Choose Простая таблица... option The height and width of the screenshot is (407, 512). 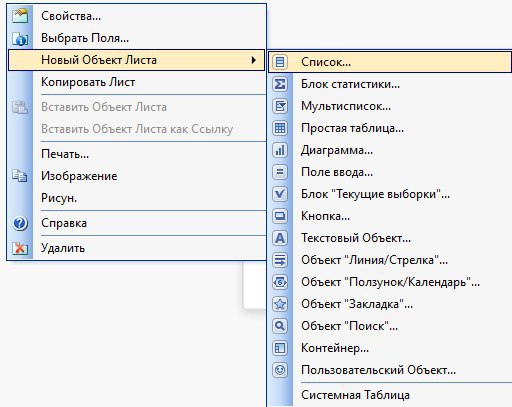coord(390,128)
